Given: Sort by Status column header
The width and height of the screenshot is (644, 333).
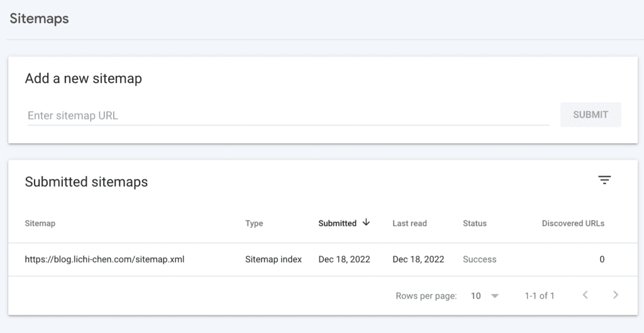Looking at the screenshot, I should coord(474,224).
